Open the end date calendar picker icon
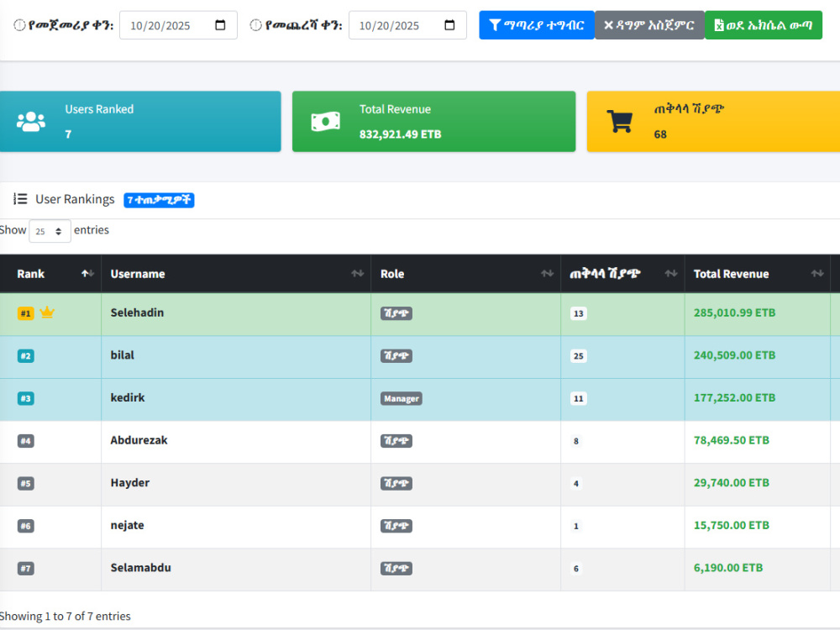The height and width of the screenshot is (630, 840). click(449, 25)
